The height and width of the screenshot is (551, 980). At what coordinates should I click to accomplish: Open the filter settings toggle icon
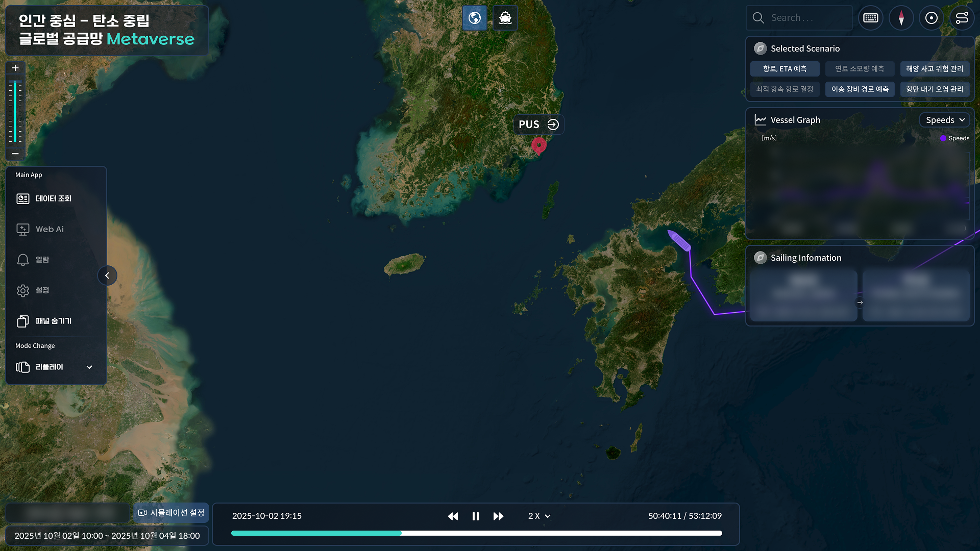(962, 18)
